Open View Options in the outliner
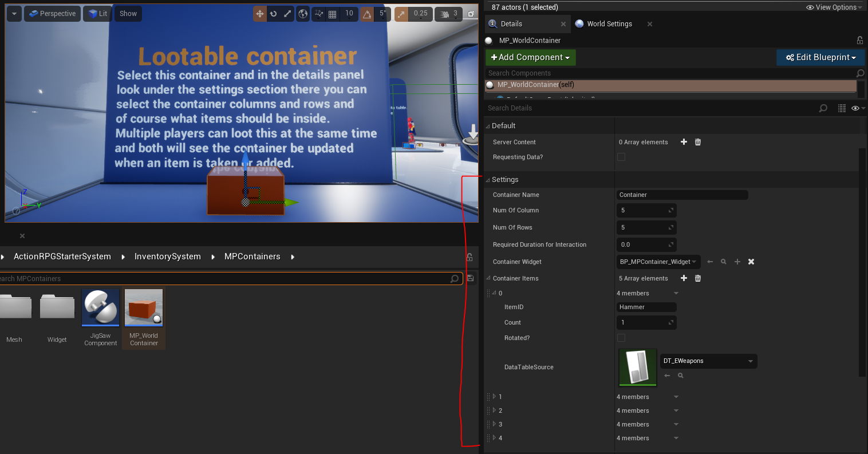The image size is (868, 454). coord(834,7)
